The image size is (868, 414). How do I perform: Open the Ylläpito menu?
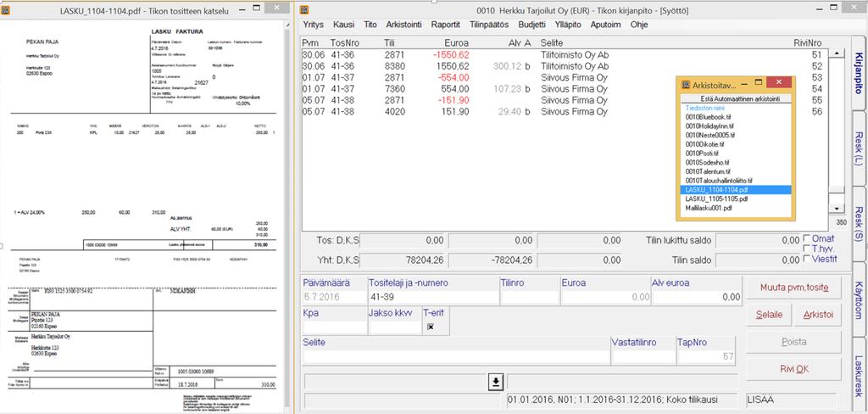[x=568, y=25]
